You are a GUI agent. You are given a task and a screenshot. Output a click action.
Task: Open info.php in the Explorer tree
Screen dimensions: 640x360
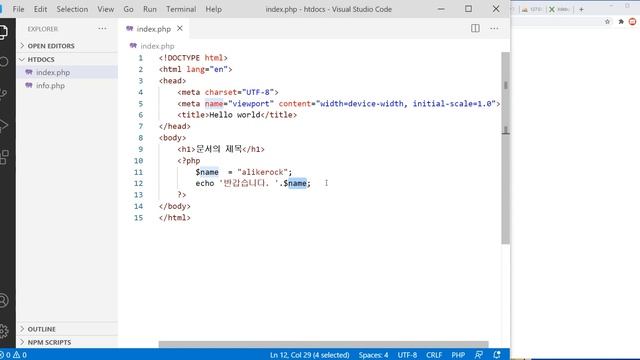tap(67, 85)
